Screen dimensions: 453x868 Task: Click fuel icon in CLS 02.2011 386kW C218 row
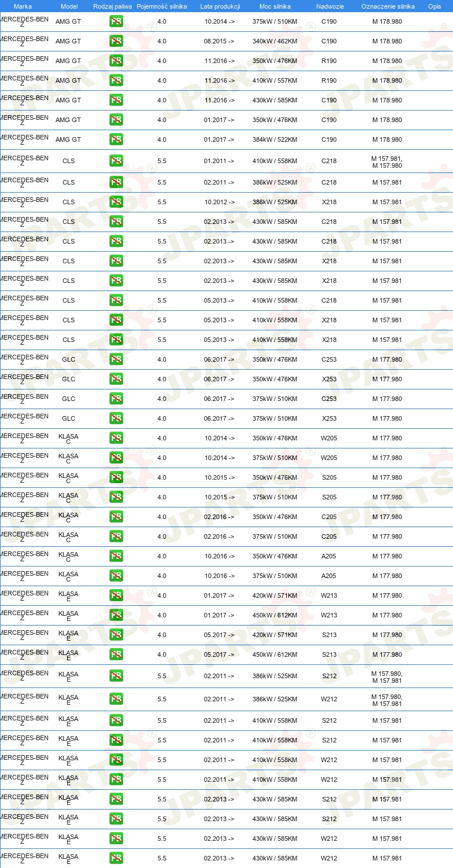[116, 182]
